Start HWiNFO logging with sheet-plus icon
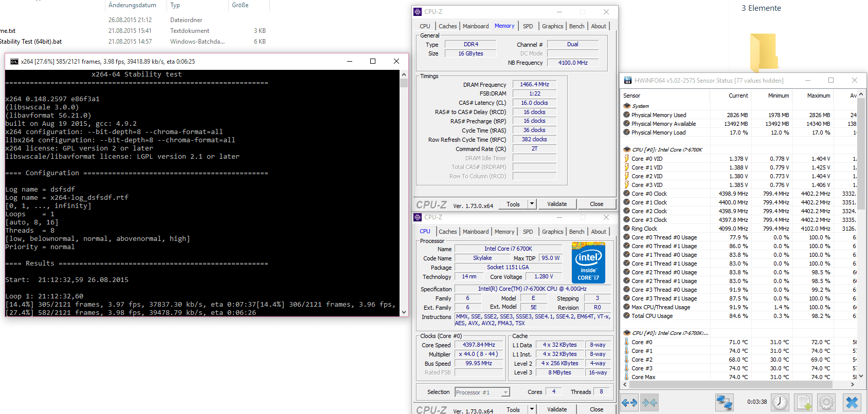 point(804,402)
